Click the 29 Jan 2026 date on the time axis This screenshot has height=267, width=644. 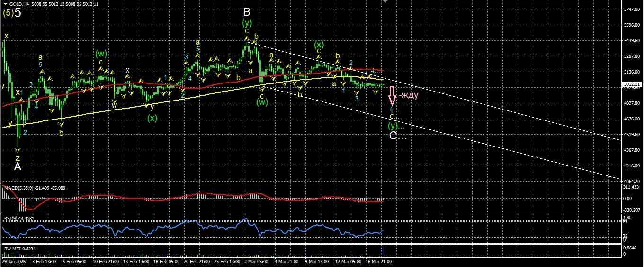(13, 261)
